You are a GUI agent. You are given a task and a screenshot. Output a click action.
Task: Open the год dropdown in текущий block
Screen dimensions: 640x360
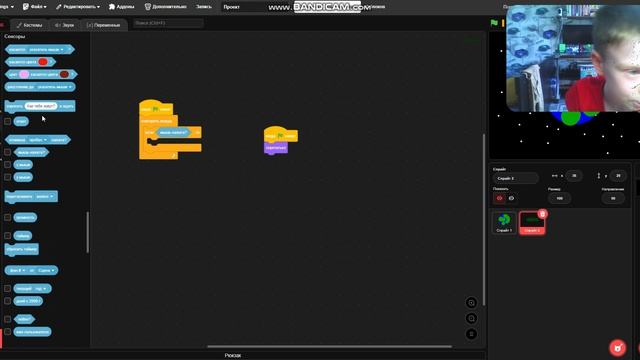[x=41, y=289]
